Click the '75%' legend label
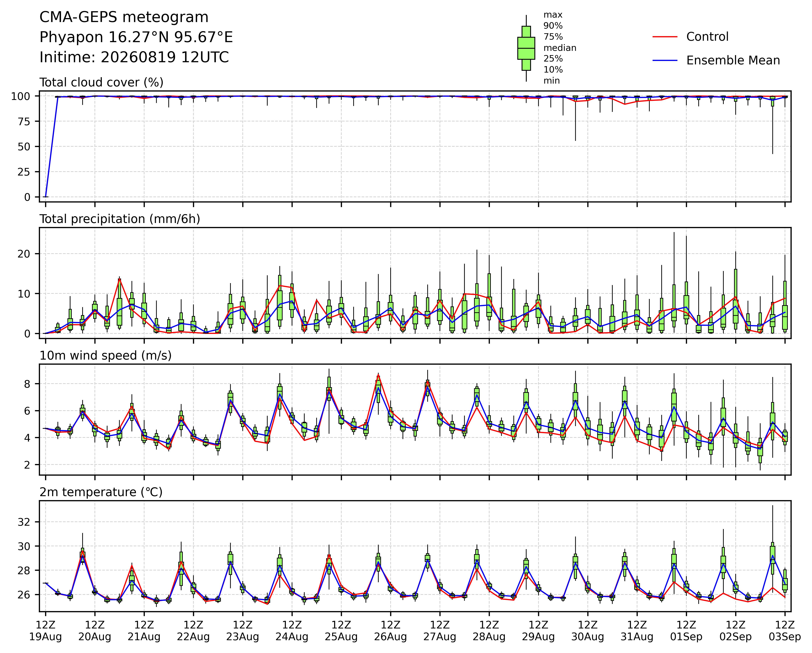The image size is (812, 653). pos(553,37)
